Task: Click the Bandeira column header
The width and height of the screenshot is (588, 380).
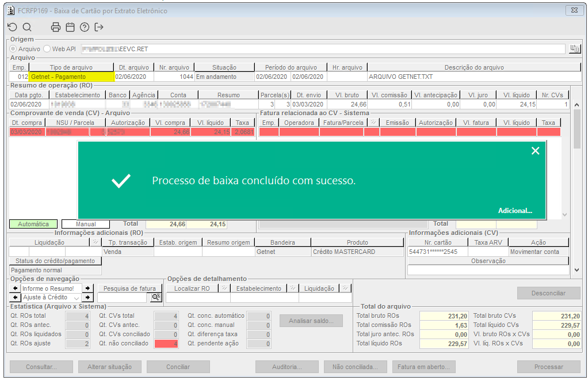Action: tap(282, 242)
